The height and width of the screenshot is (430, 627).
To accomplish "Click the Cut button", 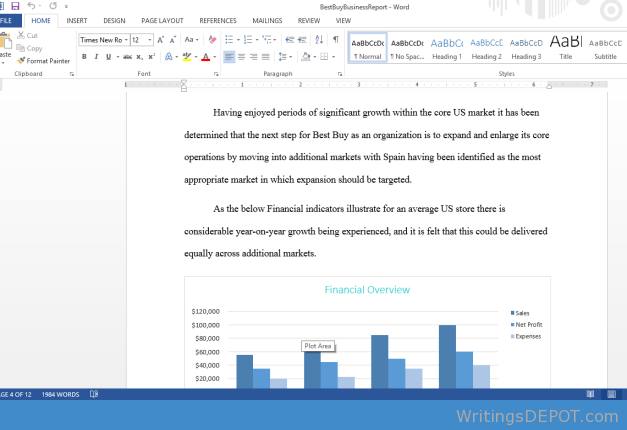I will (x=27, y=36).
